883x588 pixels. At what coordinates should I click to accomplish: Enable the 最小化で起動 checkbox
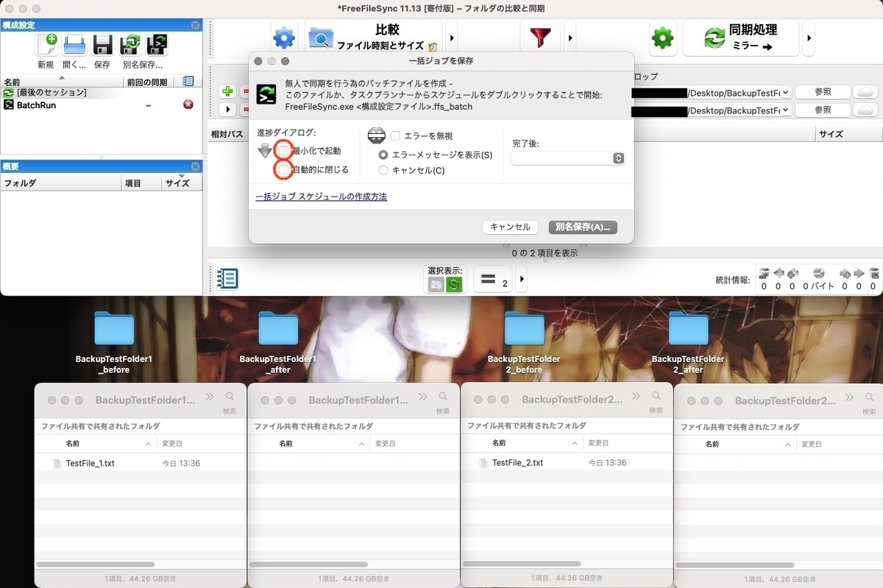pos(283,151)
